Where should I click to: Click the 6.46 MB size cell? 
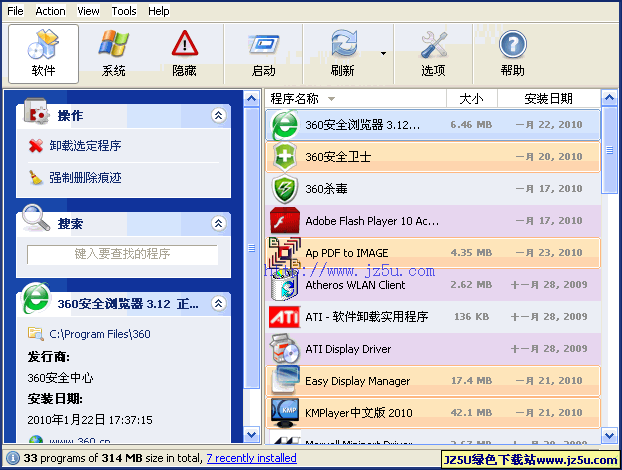[471, 125]
